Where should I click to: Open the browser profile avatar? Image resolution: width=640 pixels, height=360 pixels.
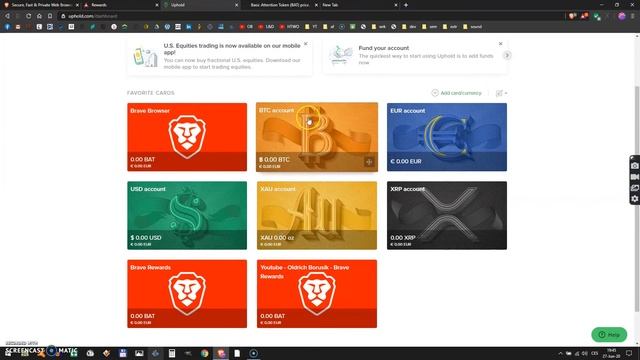click(x=621, y=16)
